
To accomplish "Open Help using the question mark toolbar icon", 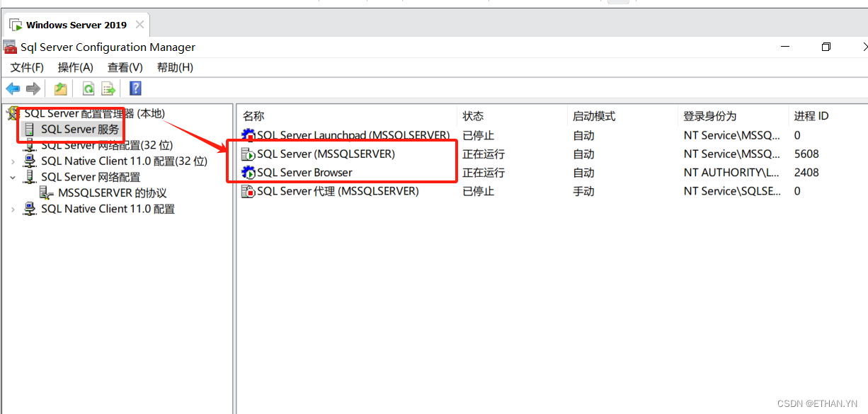I will tap(135, 88).
